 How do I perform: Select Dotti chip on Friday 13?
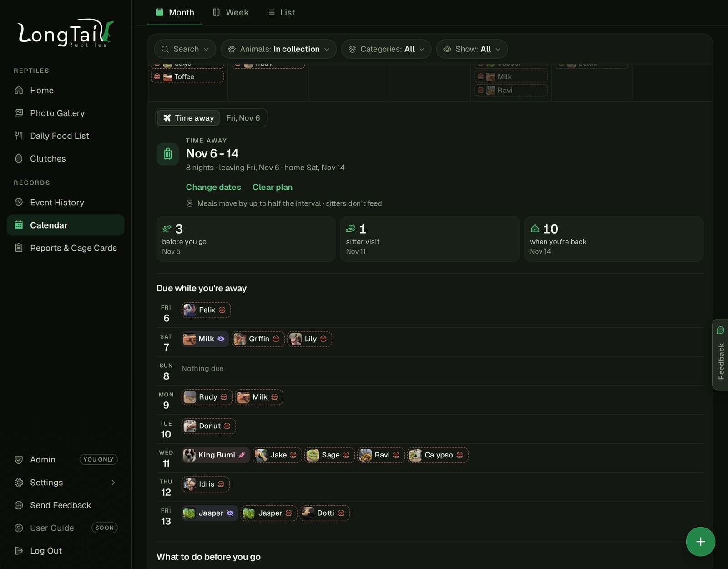click(324, 513)
